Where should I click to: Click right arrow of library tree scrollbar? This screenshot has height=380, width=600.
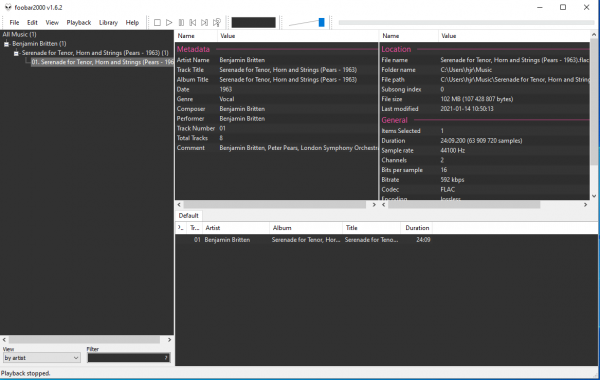(x=170, y=340)
